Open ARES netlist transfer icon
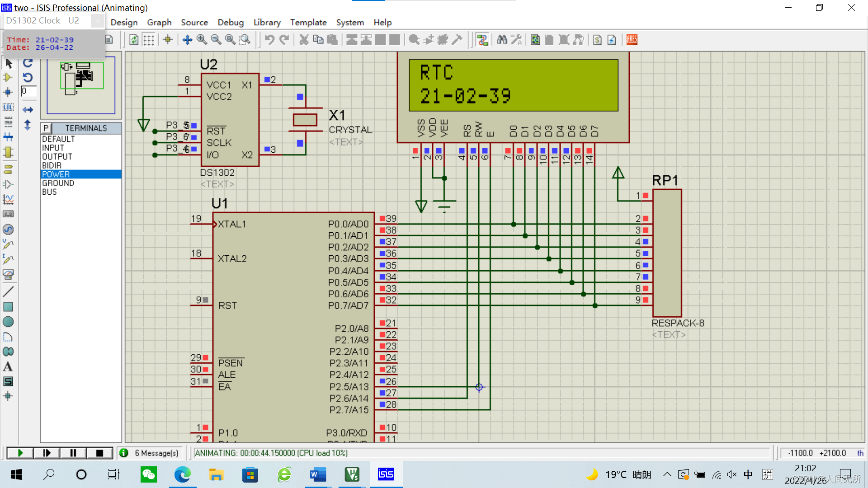868x488 pixels. (x=632, y=40)
